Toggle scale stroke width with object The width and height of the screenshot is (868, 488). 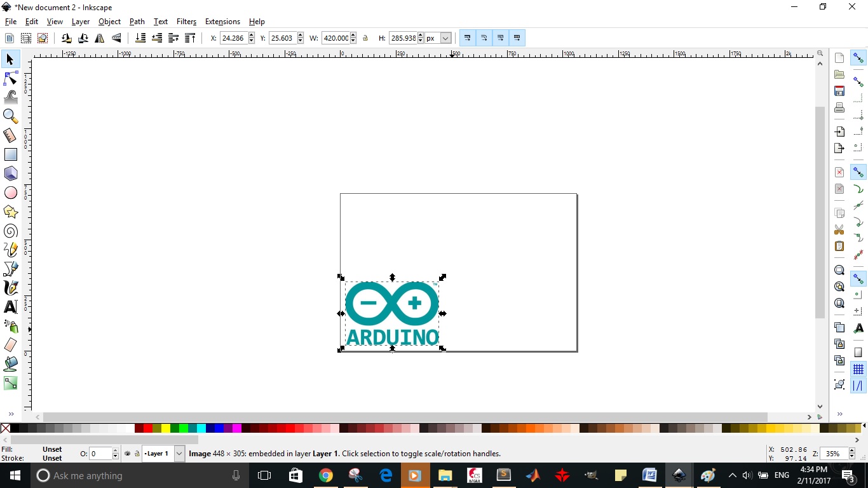click(468, 38)
